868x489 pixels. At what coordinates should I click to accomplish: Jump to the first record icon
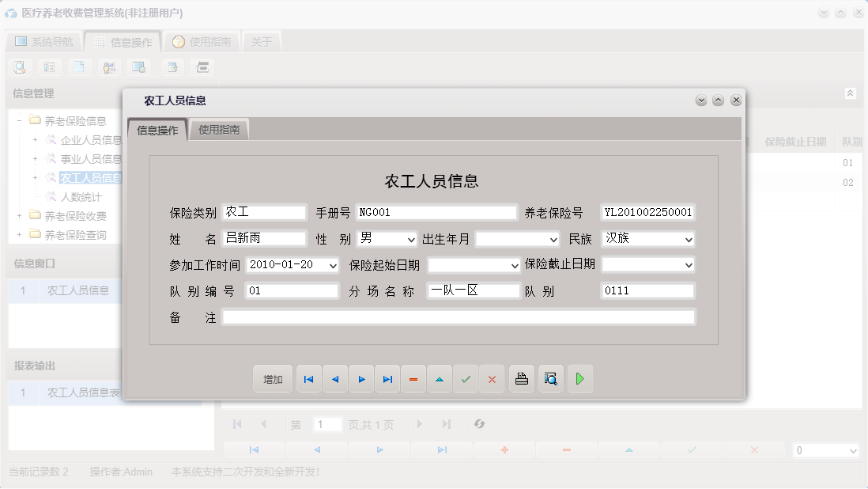[308, 378]
